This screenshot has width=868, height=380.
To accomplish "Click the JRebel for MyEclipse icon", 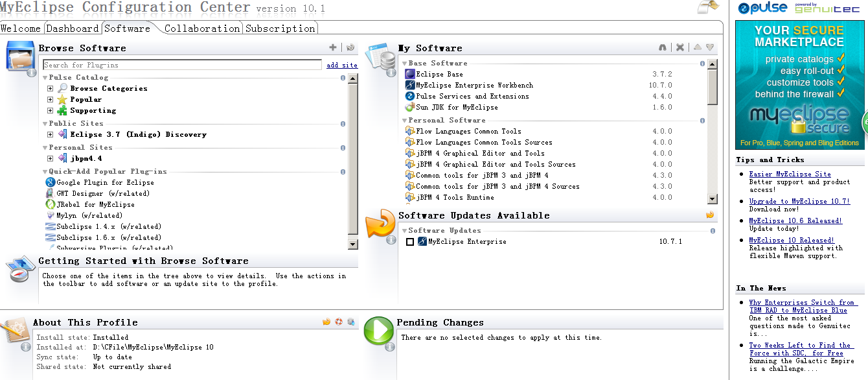I will pyautogui.click(x=51, y=204).
